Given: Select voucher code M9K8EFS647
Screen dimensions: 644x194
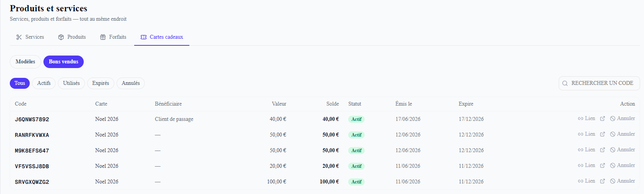Looking at the screenshot, I should [x=32, y=151].
